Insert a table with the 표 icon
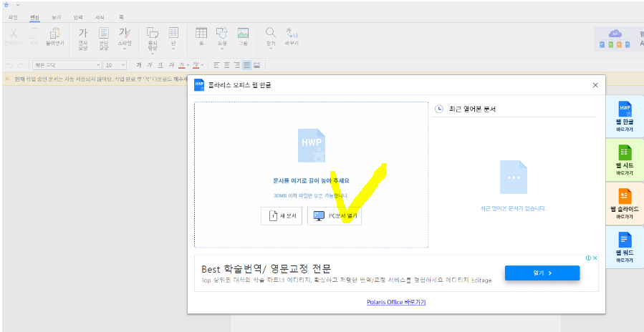Viewport: 644px width, 332px height. (x=201, y=33)
